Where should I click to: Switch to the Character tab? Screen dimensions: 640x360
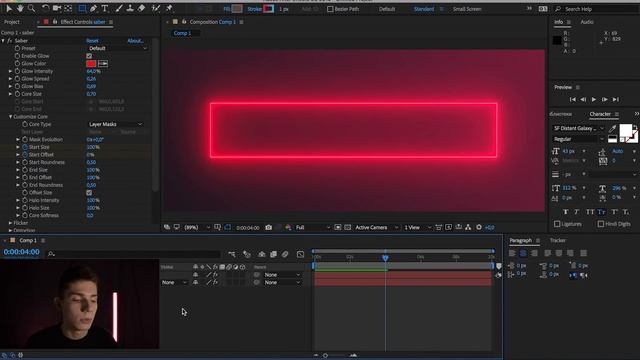click(x=600, y=114)
